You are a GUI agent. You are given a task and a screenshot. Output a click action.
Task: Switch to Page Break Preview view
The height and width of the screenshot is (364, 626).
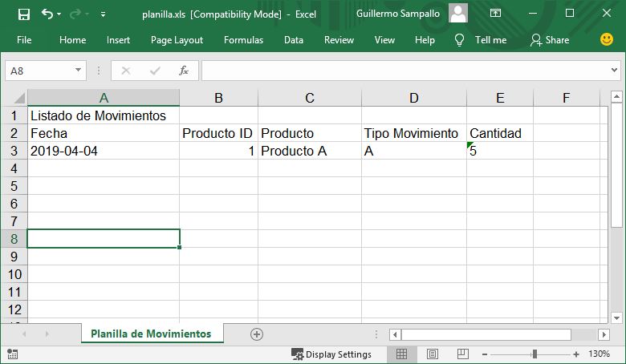[463, 354]
